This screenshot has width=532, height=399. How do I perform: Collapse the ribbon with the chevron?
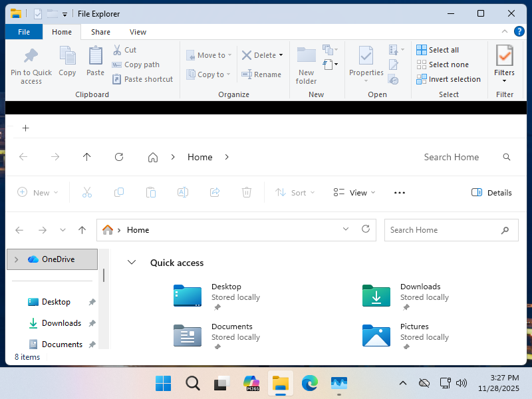point(505,31)
